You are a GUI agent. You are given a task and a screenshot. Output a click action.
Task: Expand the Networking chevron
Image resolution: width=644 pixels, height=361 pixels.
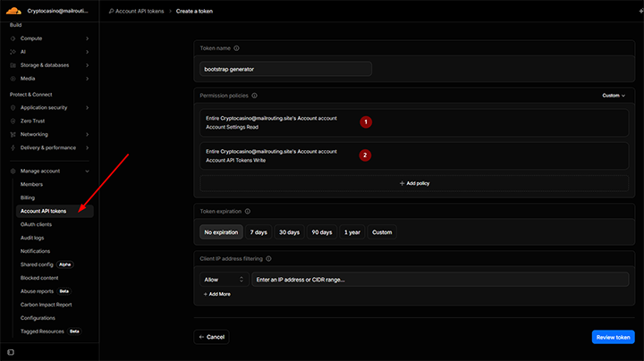pyautogui.click(x=87, y=135)
